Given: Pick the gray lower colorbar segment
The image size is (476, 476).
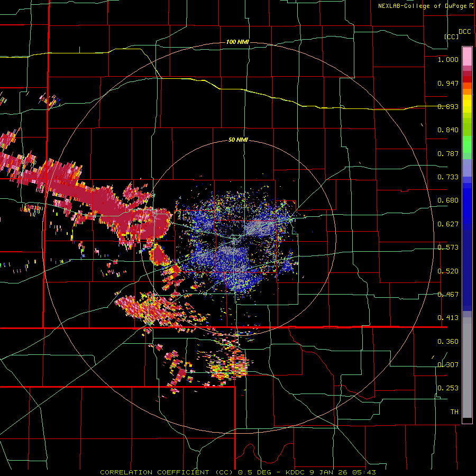Looking at the screenshot, I should pyautogui.click(x=467, y=368).
